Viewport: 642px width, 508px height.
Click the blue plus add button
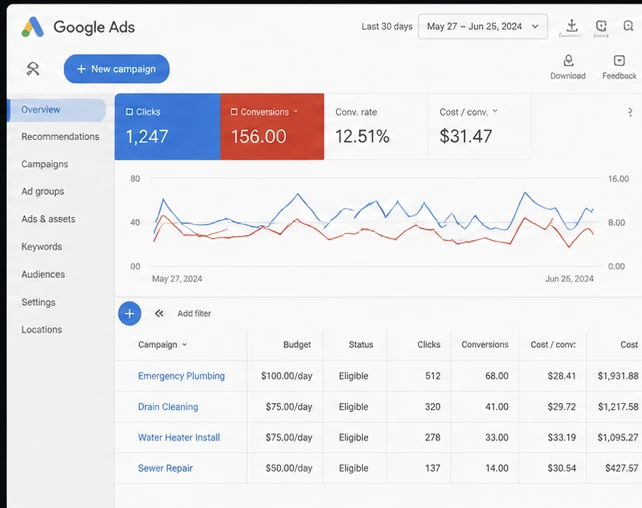coord(129,314)
